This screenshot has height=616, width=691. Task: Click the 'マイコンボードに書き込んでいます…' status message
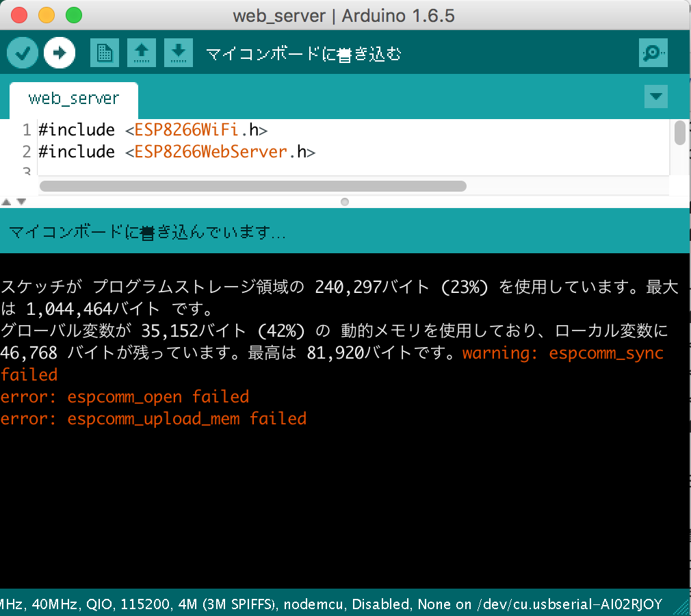pos(148,231)
